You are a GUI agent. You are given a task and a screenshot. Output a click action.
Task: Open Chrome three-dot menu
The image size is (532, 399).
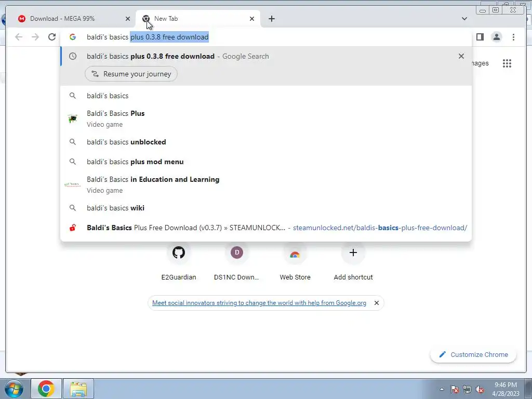tap(513, 37)
